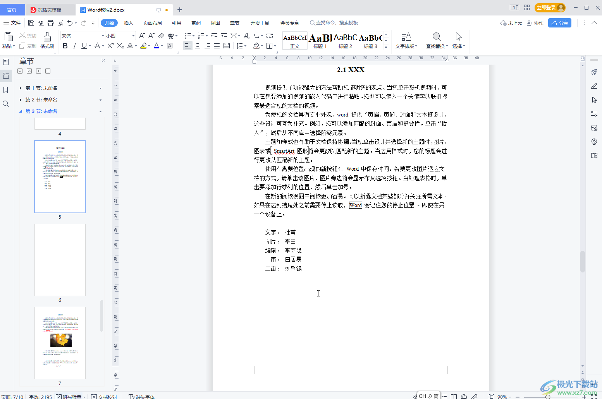
Task: Toggle right paragraph alignment
Action: (x=207, y=46)
